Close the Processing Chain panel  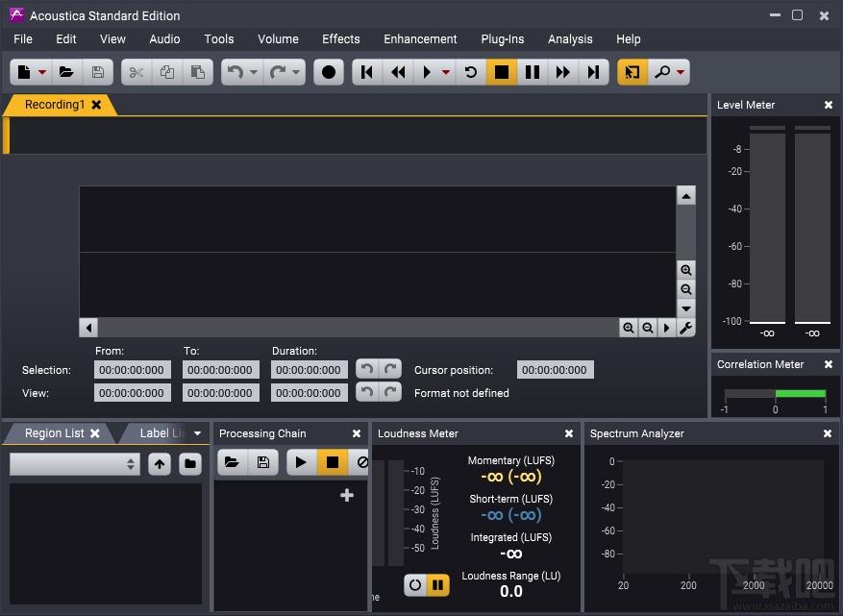click(357, 433)
